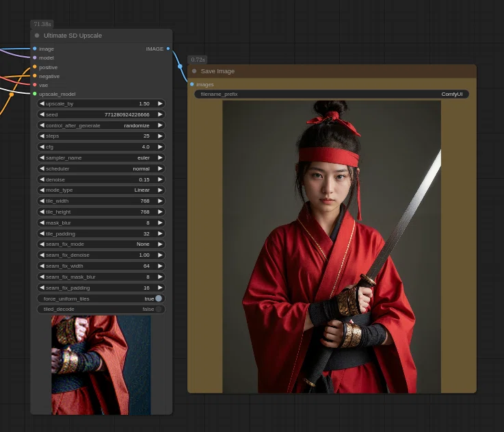
Task: Increase tile_width with right arrow
Action: pyautogui.click(x=160, y=201)
